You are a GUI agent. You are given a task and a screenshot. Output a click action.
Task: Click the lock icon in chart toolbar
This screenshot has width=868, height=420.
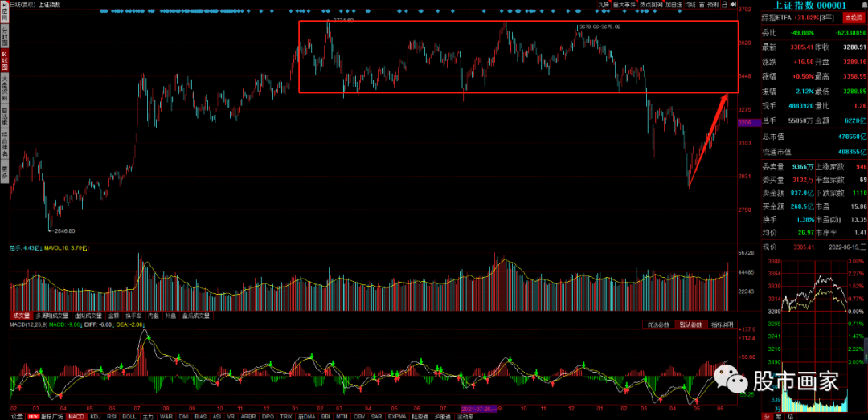coord(725,5)
